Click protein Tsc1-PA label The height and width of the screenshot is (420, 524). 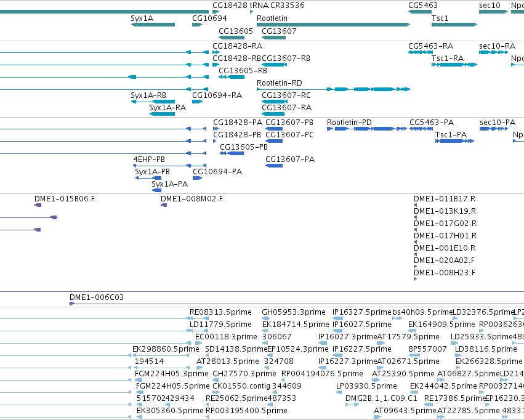451,135
